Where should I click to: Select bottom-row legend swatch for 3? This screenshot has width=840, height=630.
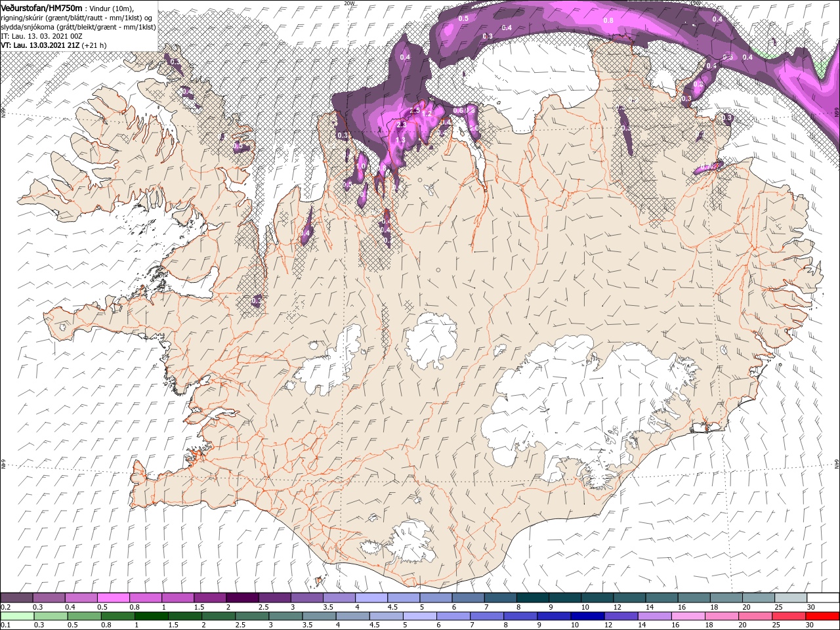[x=285, y=616]
